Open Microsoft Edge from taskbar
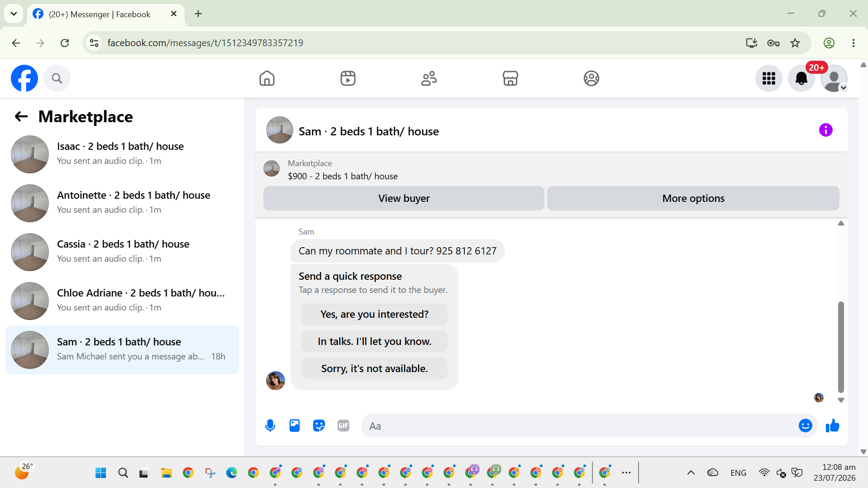 231,473
